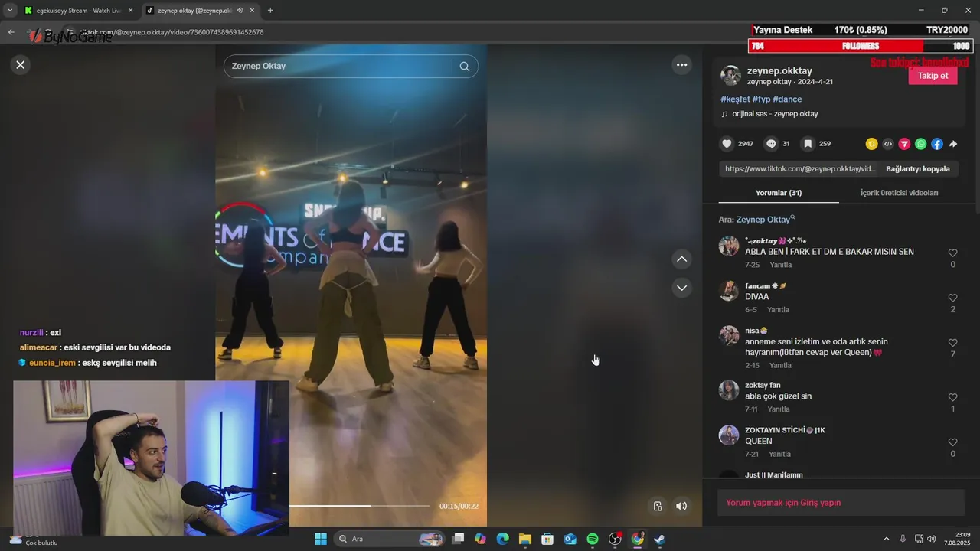Seek on the video progress bar
980x551 pixels.
[x=359, y=506]
